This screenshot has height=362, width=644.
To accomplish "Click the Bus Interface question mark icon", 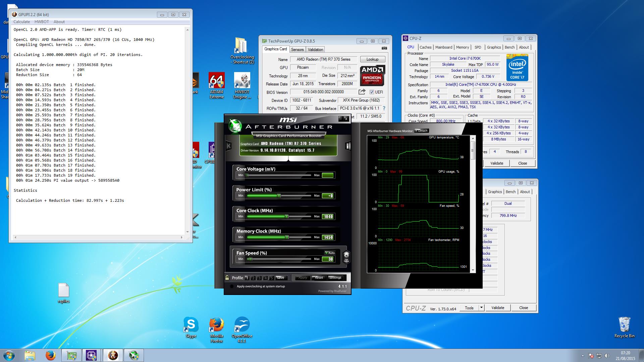I will [384, 108].
